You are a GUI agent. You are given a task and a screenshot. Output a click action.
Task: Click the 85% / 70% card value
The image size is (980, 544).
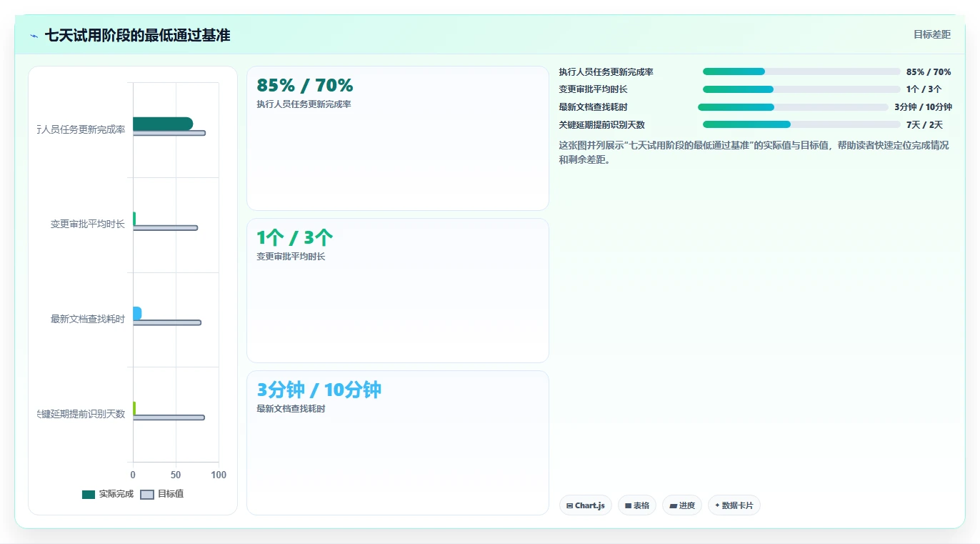coord(305,86)
